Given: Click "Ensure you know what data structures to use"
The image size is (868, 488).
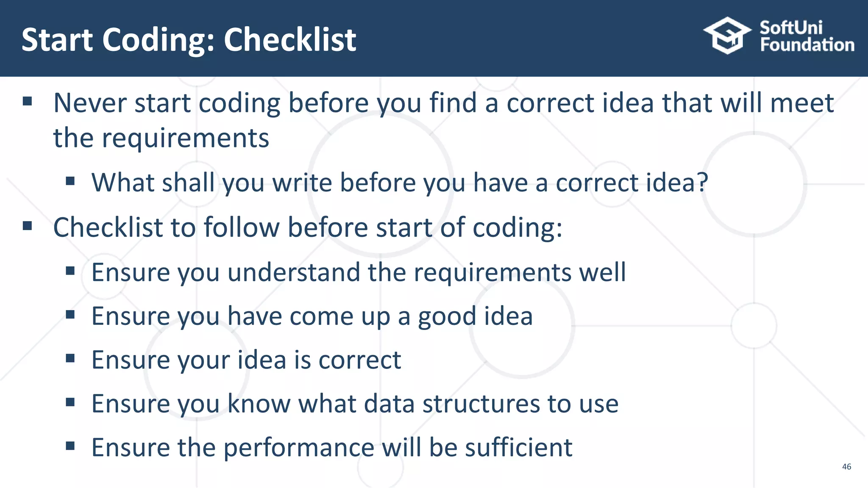Looking at the screenshot, I should coord(355,404).
